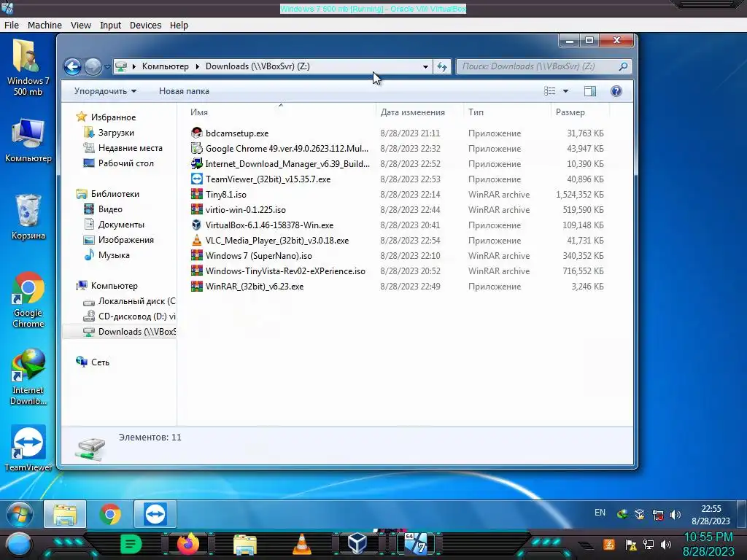This screenshot has width=747, height=560.
Task: Click the guest clock showing 22:55
Action: pos(711,515)
